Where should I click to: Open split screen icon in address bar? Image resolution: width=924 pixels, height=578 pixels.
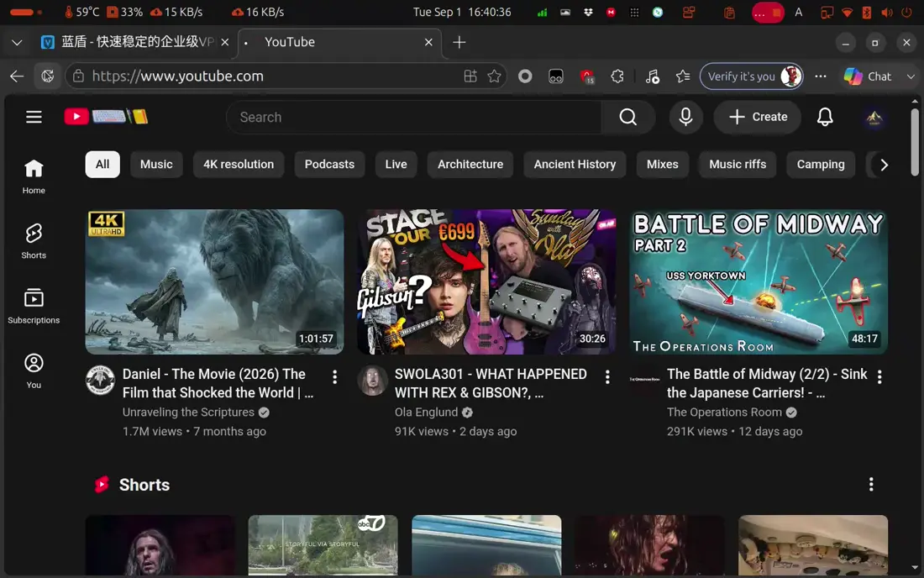pyautogui.click(x=470, y=76)
